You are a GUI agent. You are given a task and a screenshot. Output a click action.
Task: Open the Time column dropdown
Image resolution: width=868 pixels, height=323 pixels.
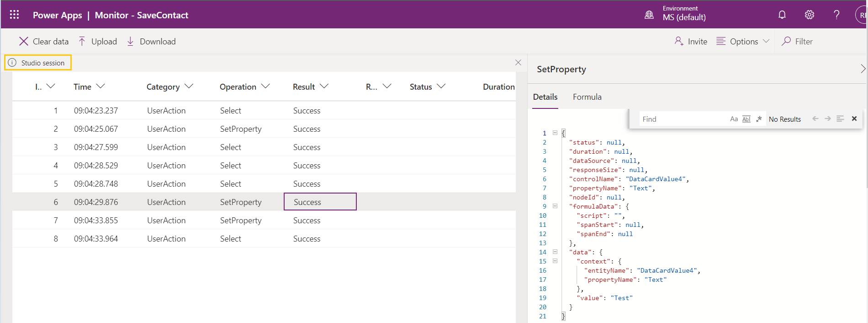[101, 86]
